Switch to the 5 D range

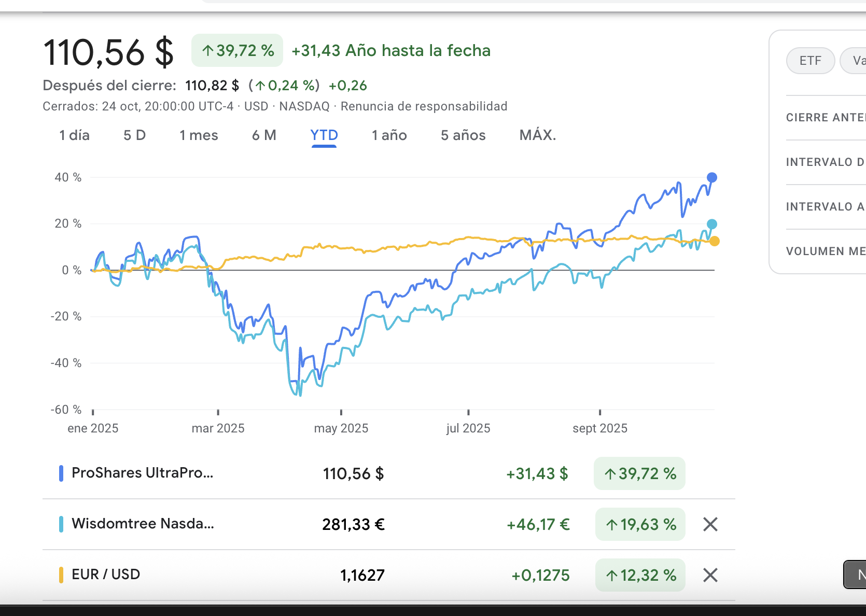click(x=134, y=135)
